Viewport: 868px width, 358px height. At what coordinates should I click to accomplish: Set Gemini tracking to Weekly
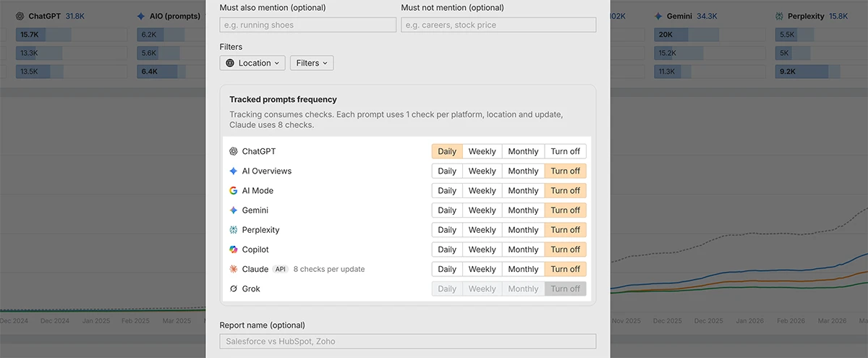coord(482,210)
